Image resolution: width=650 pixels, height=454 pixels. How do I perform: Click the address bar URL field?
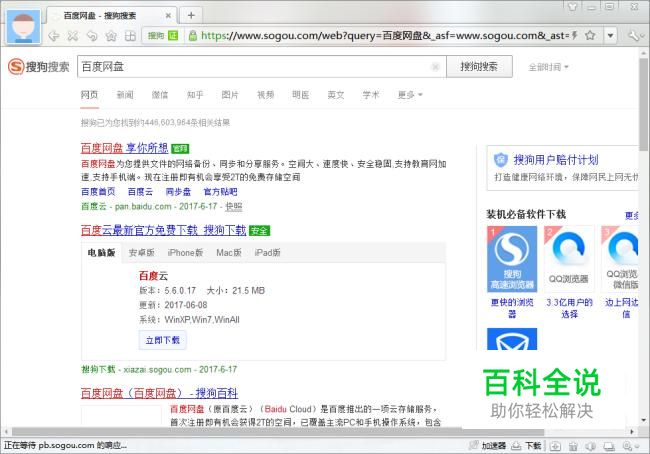[x=386, y=36]
